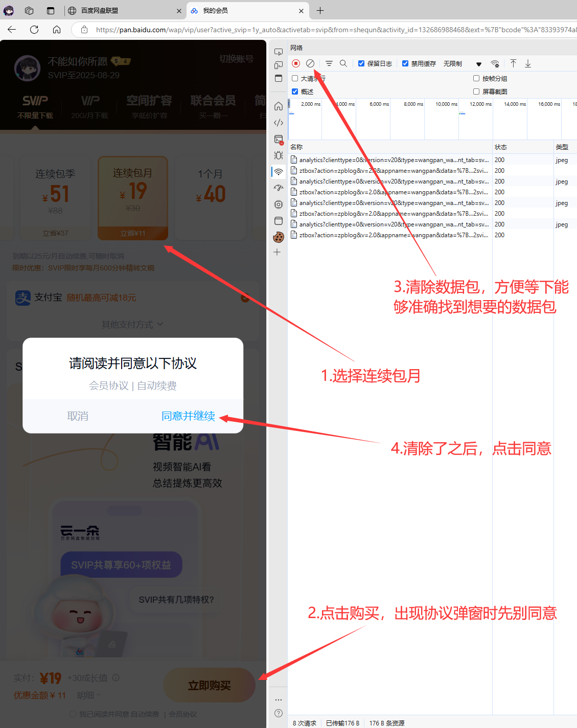Uncheck the 禁用缓存 checkbox

[x=405, y=63]
